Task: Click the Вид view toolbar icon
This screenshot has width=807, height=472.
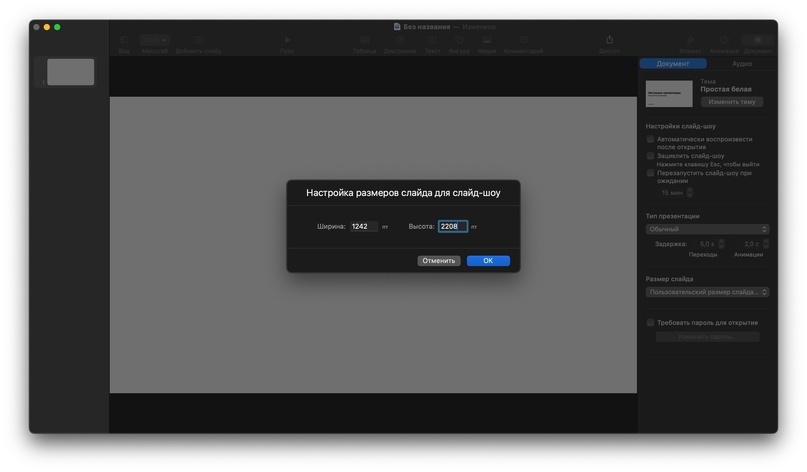Action: [x=124, y=40]
